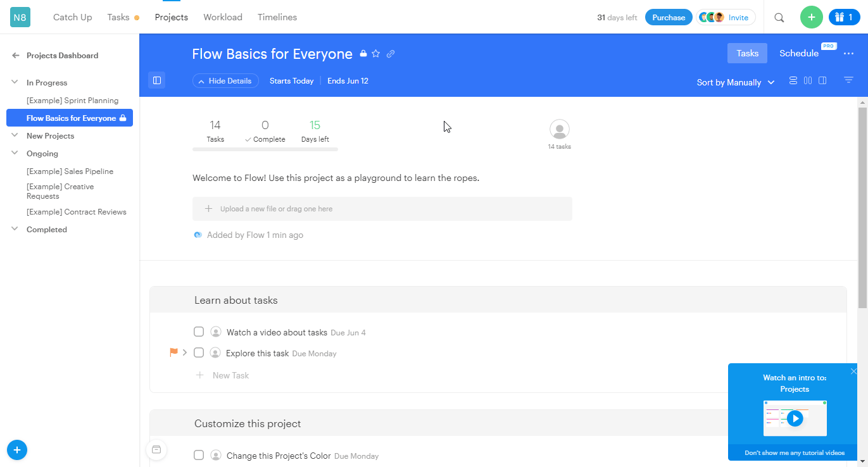868x467 pixels.
Task: Check off Watch a video about tasks
Action: click(x=199, y=332)
